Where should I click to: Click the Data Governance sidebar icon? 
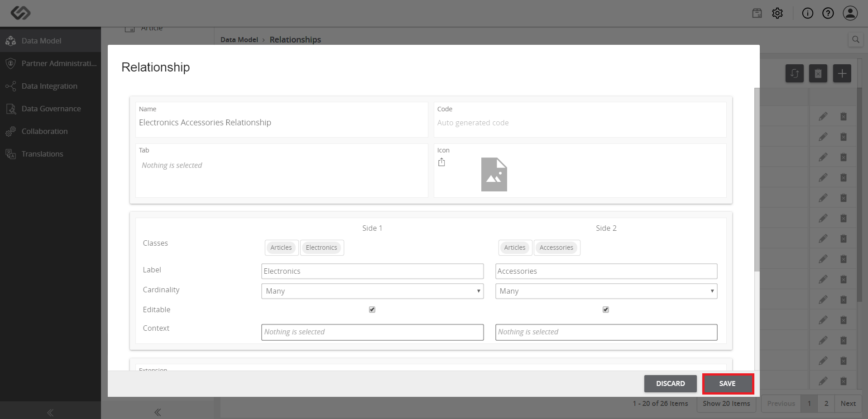pos(11,109)
